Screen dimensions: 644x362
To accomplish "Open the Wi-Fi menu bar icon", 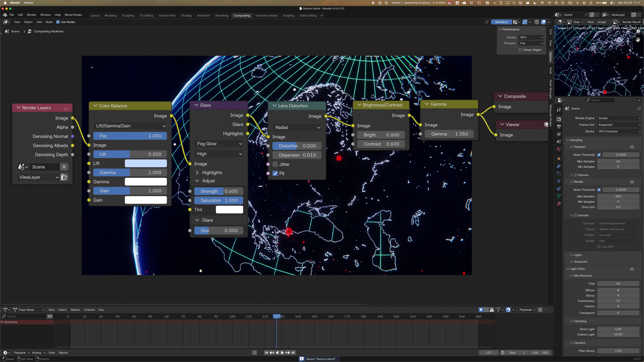I will point(542,3).
